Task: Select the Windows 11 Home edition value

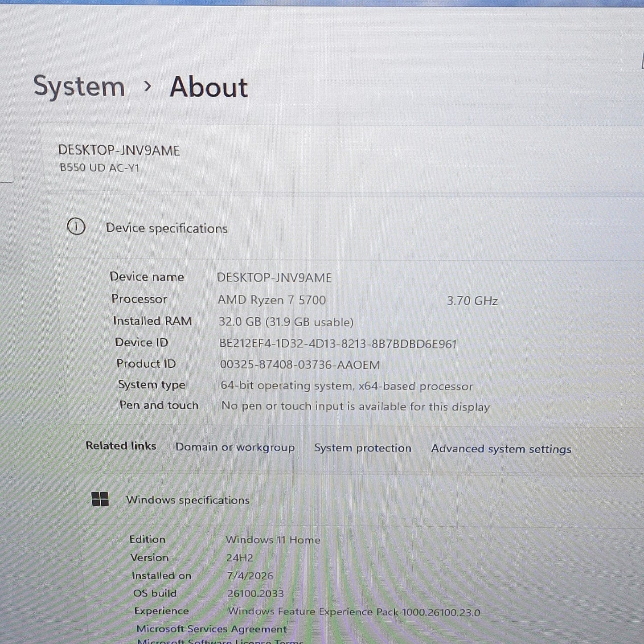Action: 273,540
